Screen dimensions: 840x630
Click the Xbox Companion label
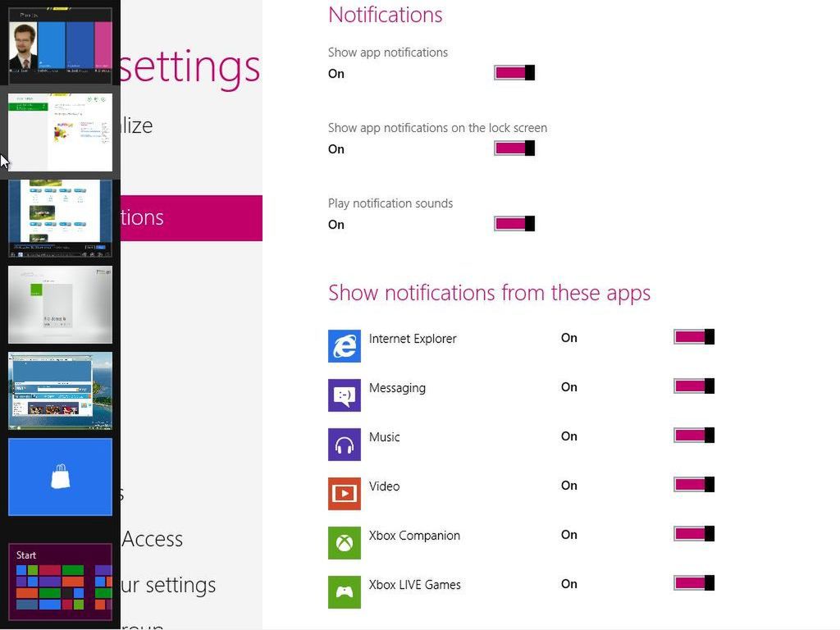pyautogui.click(x=414, y=536)
